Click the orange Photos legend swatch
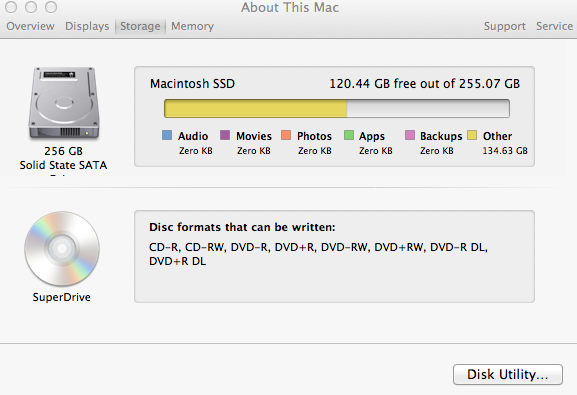Screen dimensions: 577x395 (286, 135)
